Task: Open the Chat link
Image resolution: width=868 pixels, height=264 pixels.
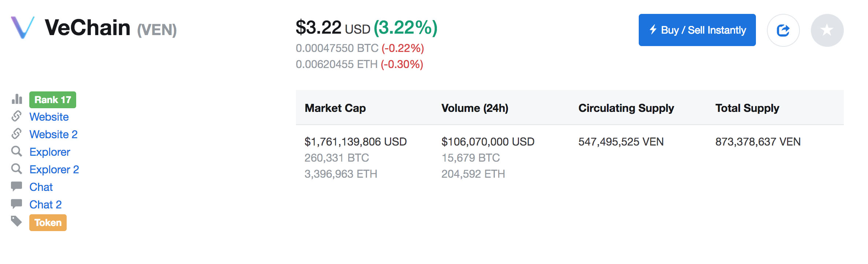Action: (x=41, y=187)
